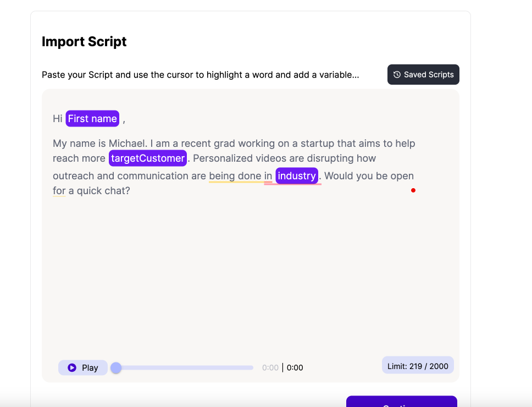Select the First name variable chip

tap(92, 119)
